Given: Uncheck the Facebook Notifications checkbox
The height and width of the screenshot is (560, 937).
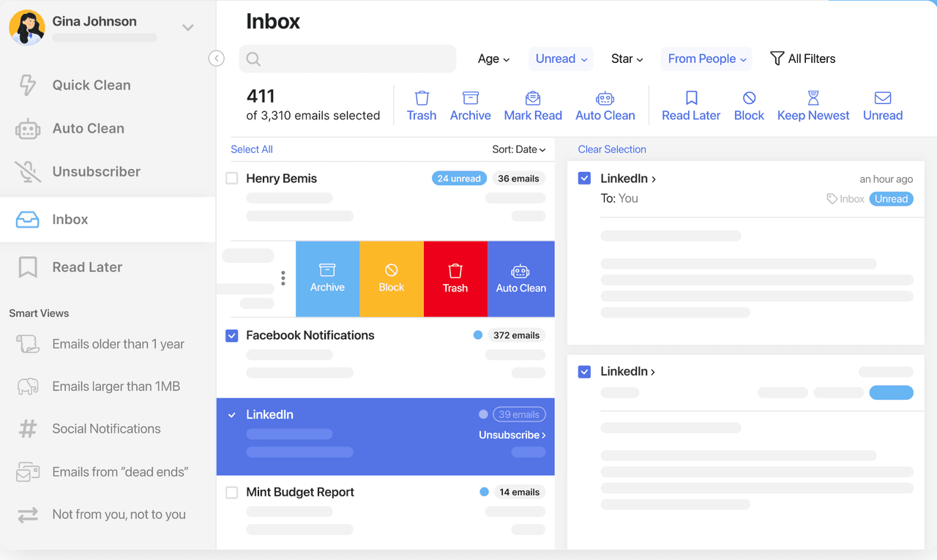Looking at the screenshot, I should (232, 335).
